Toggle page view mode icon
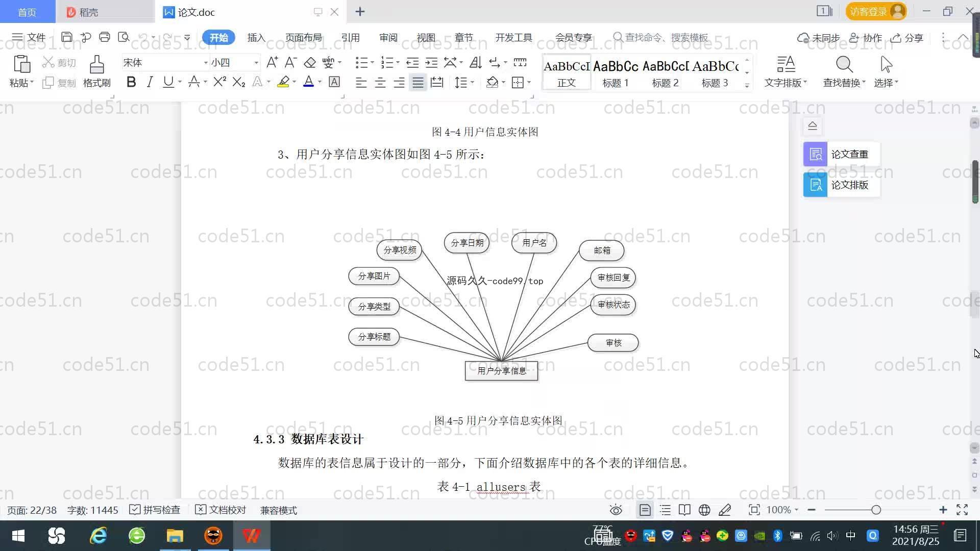Viewport: 980px width, 551px height. (x=645, y=510)
